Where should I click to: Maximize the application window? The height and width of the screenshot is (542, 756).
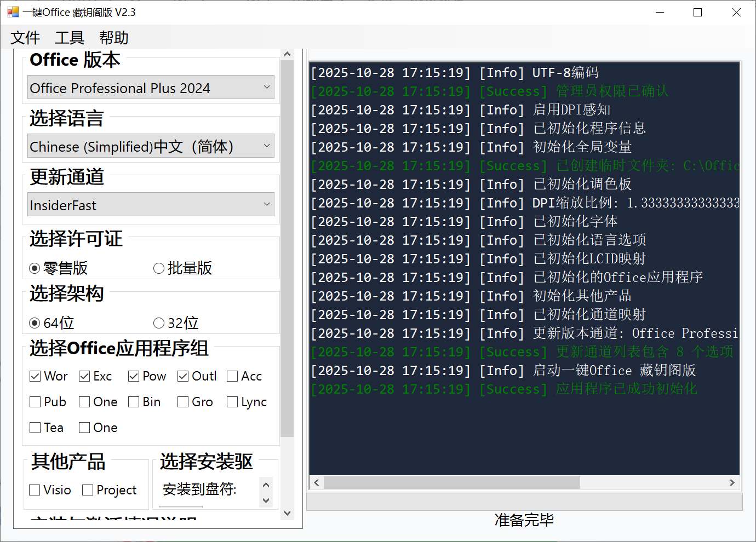coord(697,12)
